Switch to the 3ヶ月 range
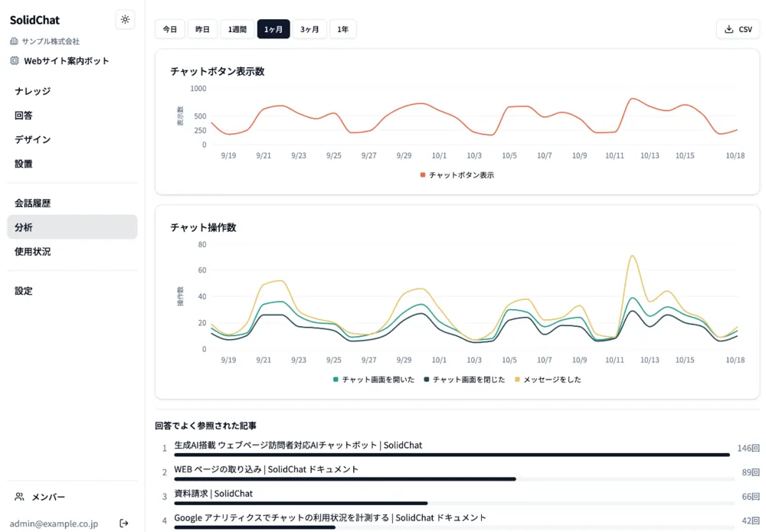Image resolution: width=766 pixels, height=532 pixels. click(x=309, y=29)
